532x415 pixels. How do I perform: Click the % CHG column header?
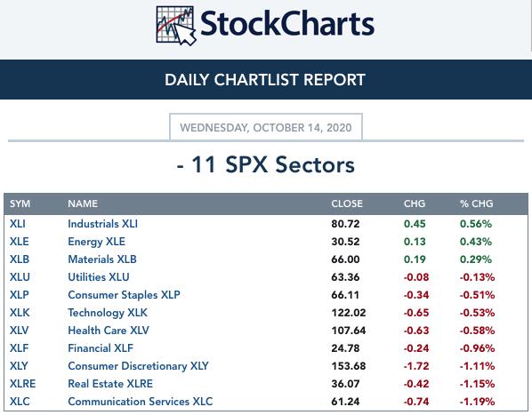coord(476,204)
